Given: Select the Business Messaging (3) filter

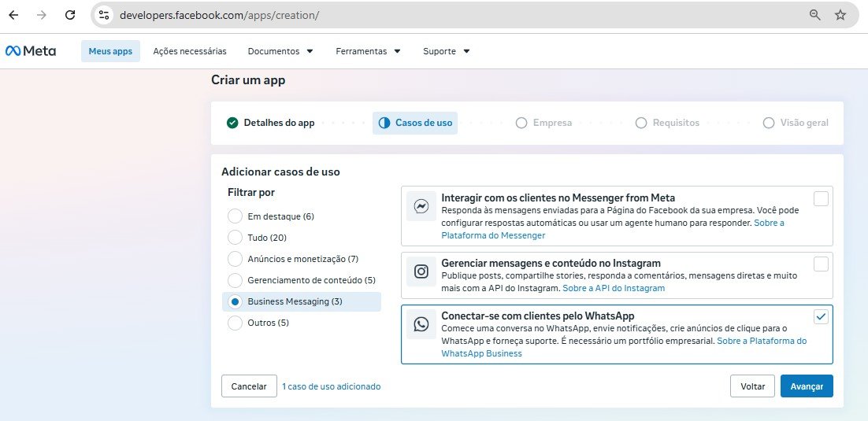Looking at the screenshot, I should point(302,301).
